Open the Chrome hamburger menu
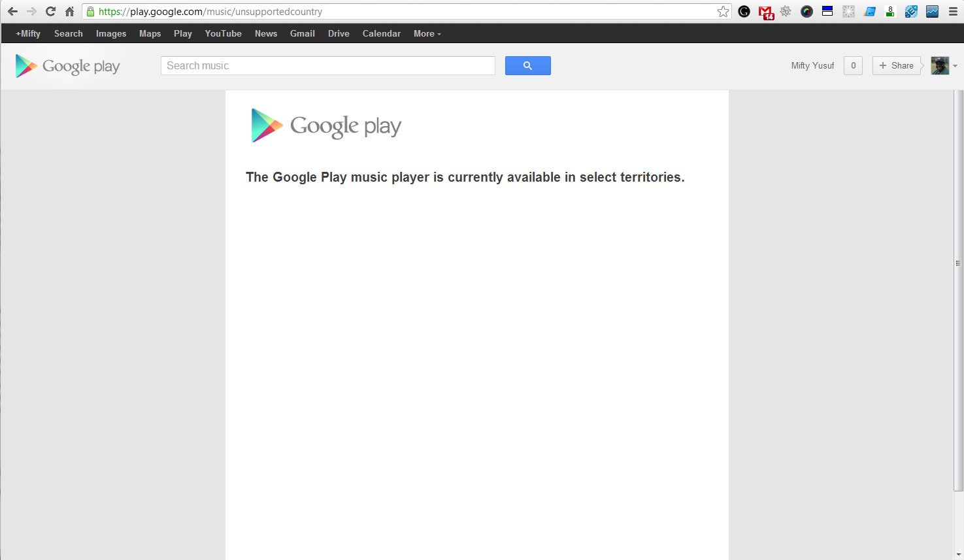The width and height of the screenshot is (964, 560). tap(953, 11)
